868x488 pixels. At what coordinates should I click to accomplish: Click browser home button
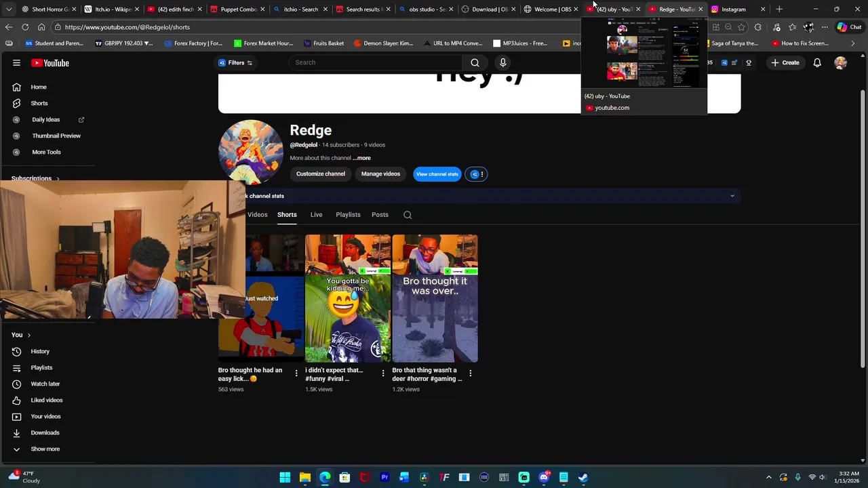(41, 27)
